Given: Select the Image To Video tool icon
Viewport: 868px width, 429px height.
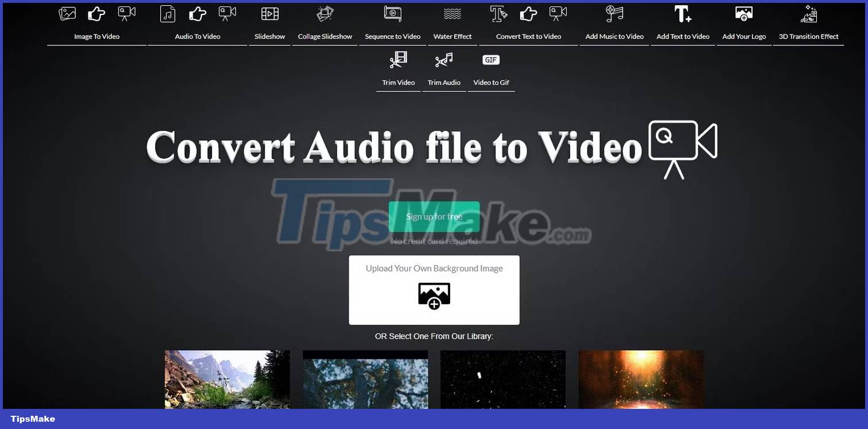Looking at the screenshot, I should click(x=67, y=13).
